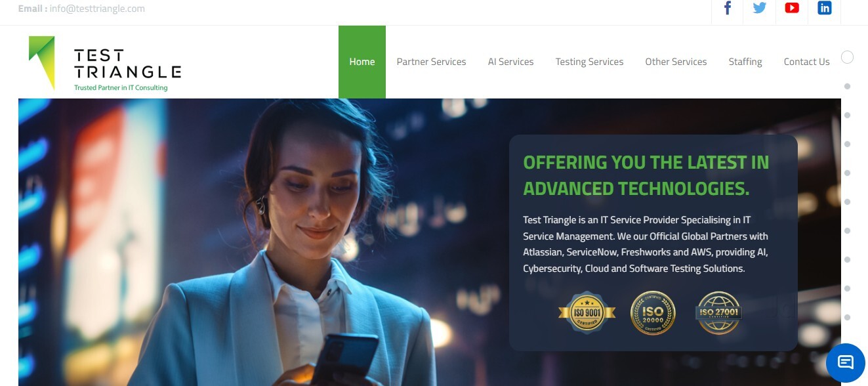The width and height of the screenshot is (868, 386).
Task: Open the Other Services menu item
Action: coord(676,62)
